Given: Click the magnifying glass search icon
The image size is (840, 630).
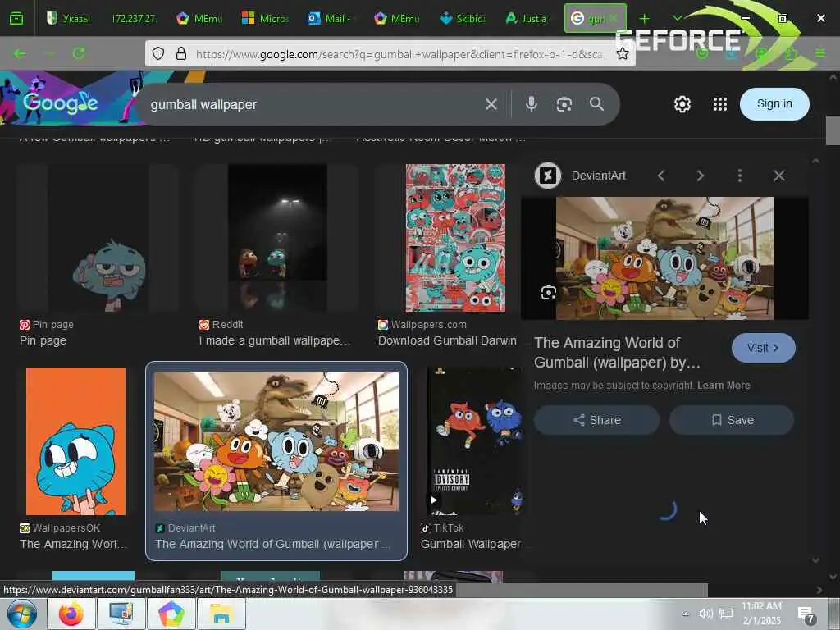Looking at the screenshot, I should point(597,104).
